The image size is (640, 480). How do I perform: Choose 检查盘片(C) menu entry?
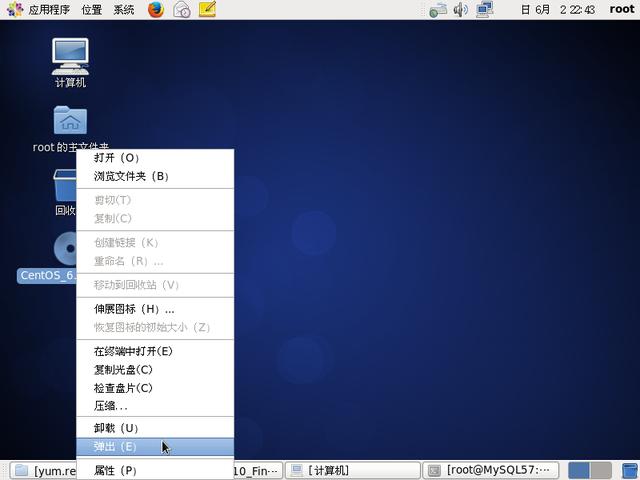click(x=155, y=388)
